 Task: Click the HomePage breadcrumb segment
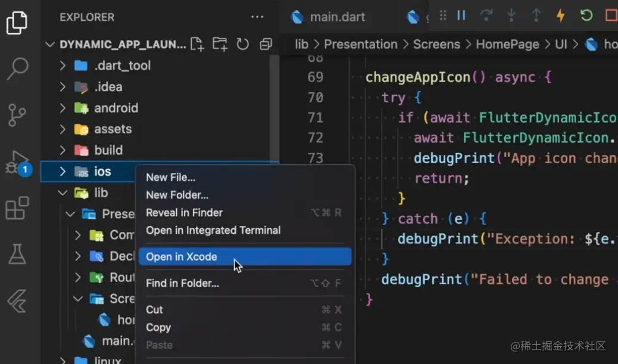point(507,44)
